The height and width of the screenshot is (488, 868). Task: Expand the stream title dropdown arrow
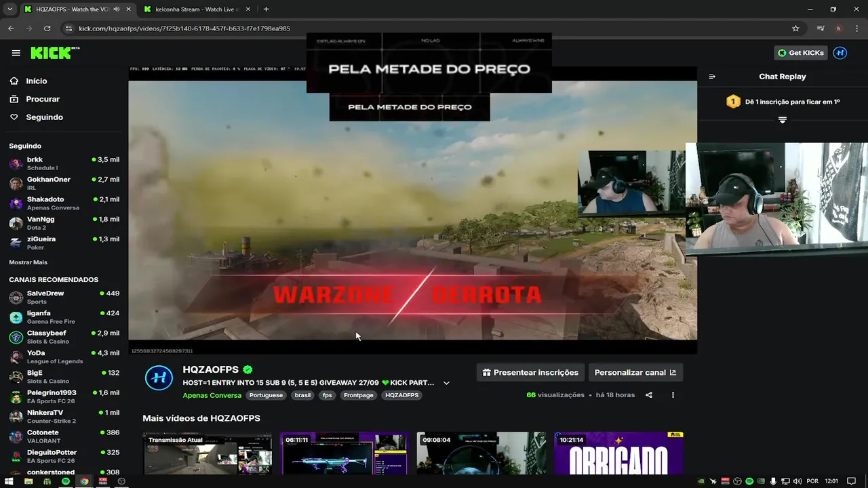[x=446, y=383]
